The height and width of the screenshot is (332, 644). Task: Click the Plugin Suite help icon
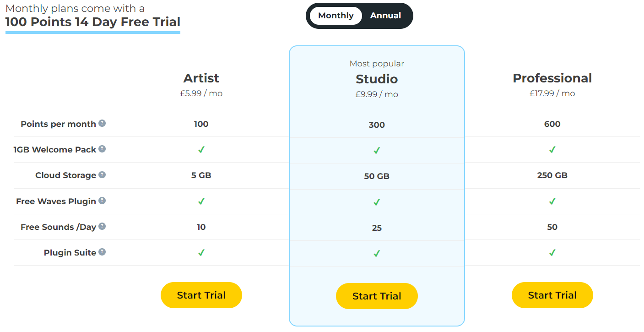point(103,252)
